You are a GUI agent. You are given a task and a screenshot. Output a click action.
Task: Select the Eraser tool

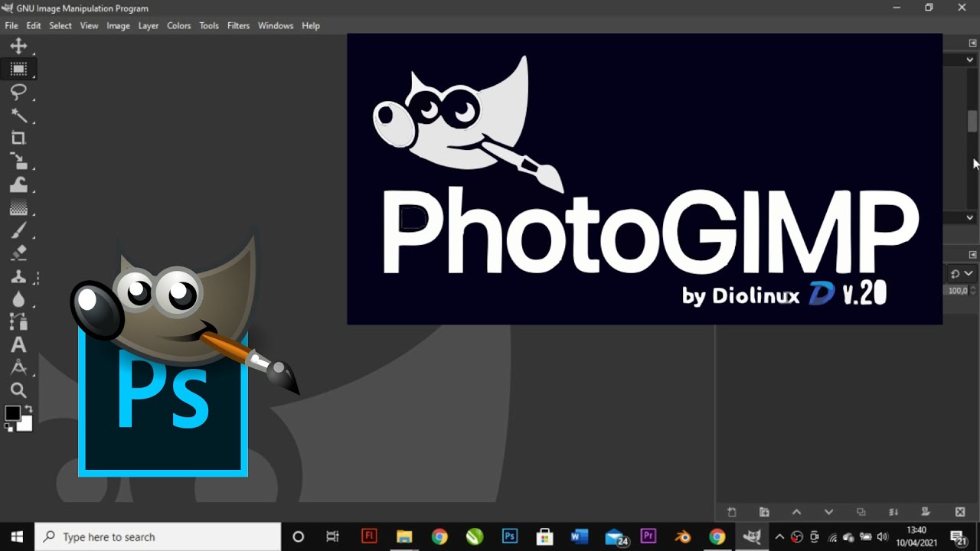pyautogui.click(x=18, y=253)
